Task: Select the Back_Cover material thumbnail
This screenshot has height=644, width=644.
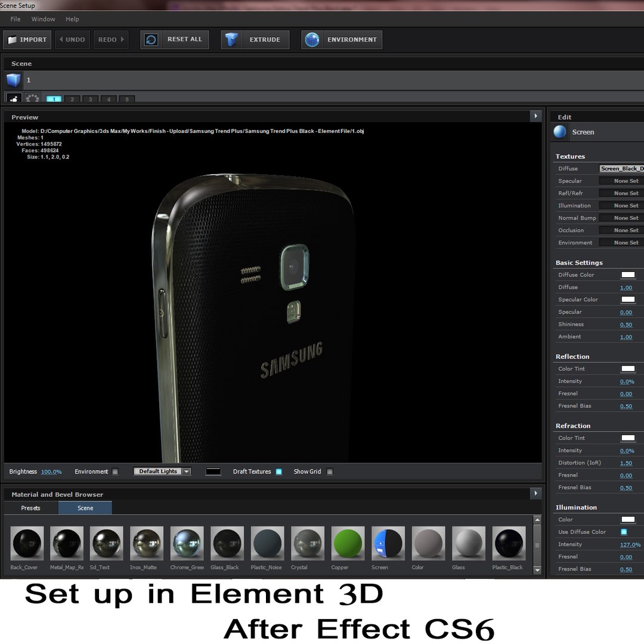Action: coord(27,543)
